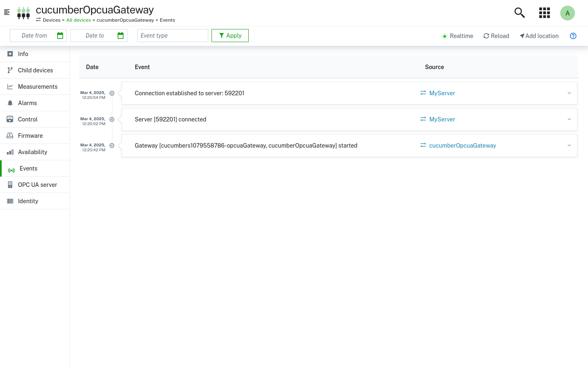The image size is (588, 368).
Task: Click the Apply filter button
Action: point(229,36)
